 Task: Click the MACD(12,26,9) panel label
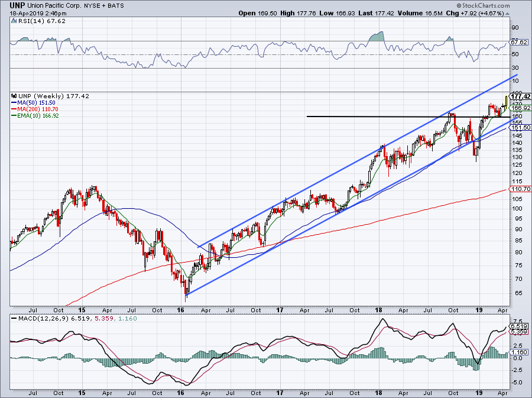pyautogui.click(x=44, y=319)
